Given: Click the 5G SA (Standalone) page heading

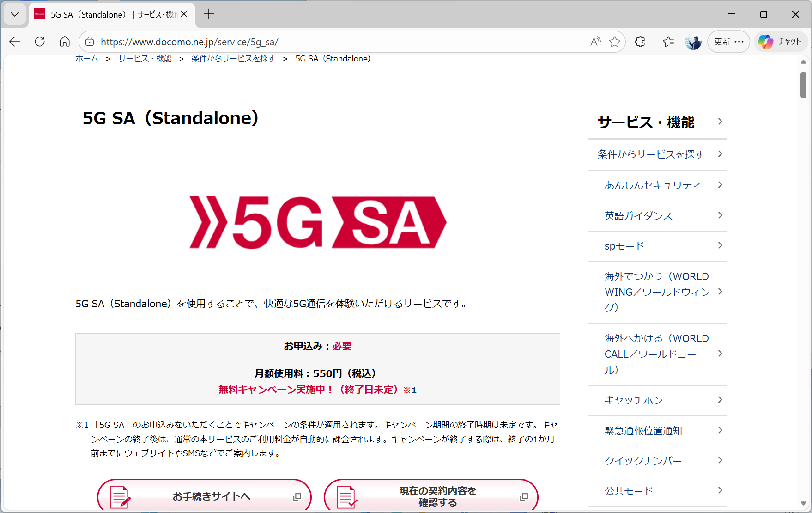Looking at the screenshot, I should tap(170, 118).
